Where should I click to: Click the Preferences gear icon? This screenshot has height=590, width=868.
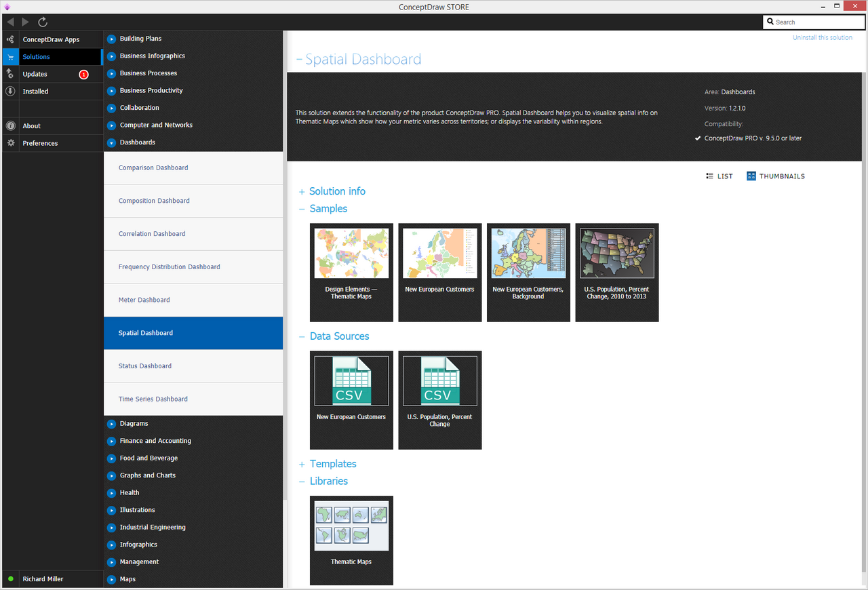click(10, 143)
